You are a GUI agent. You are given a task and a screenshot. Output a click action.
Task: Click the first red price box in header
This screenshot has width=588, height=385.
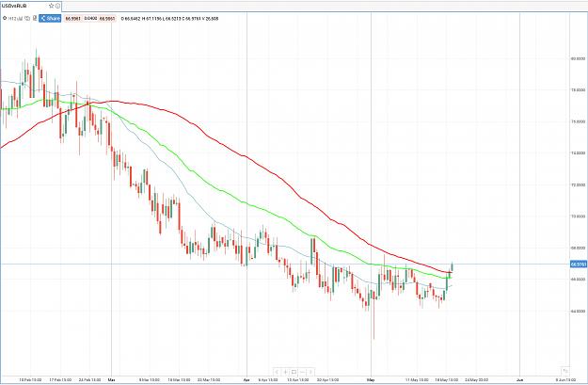coord(72,19)
